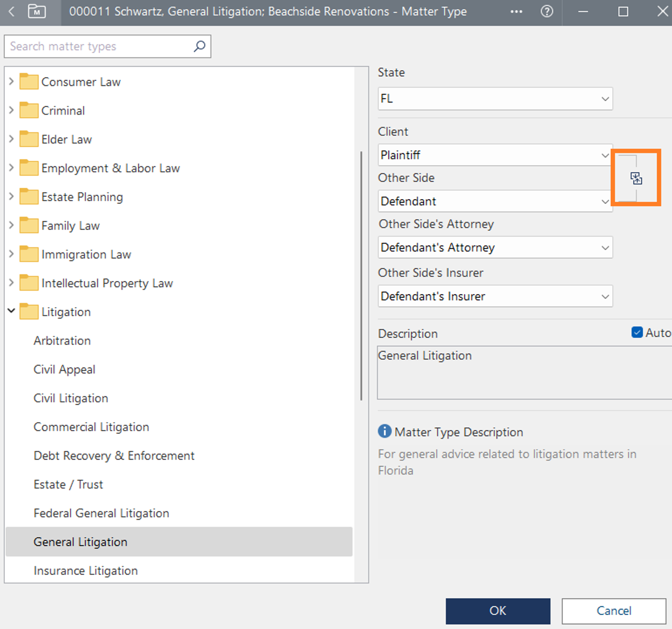The height and width of the screenshot is (629, 672).
Task: Open the State dropdown showing FL
Action: 495,99
